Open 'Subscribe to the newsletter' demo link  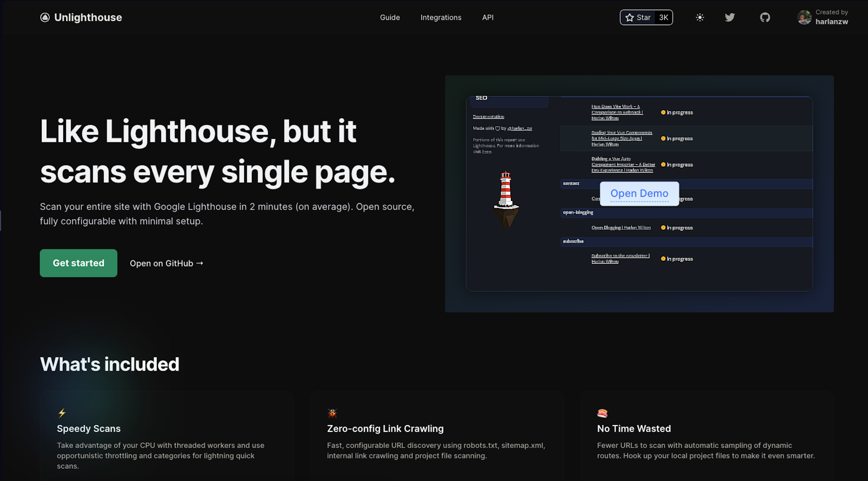pos(620,258)
